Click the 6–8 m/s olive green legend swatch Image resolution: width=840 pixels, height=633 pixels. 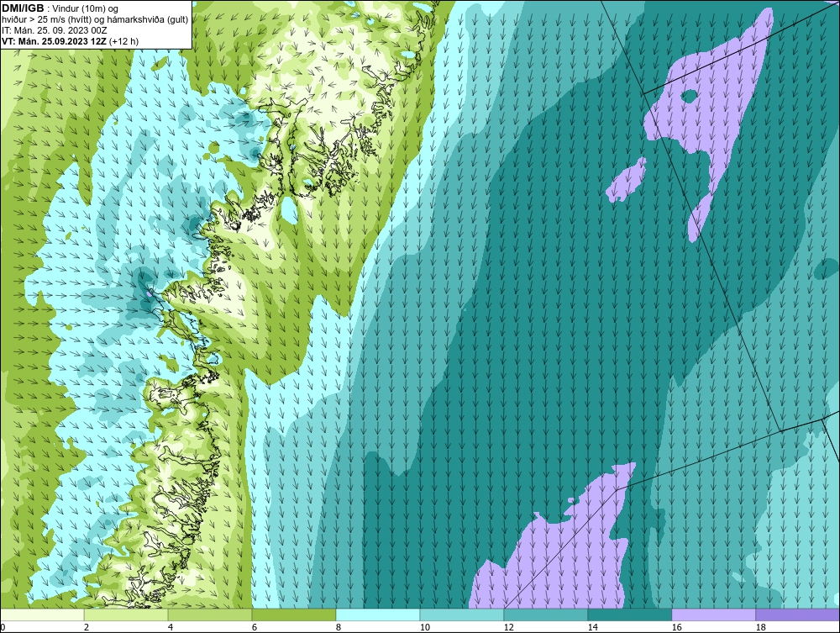point(294,615)
